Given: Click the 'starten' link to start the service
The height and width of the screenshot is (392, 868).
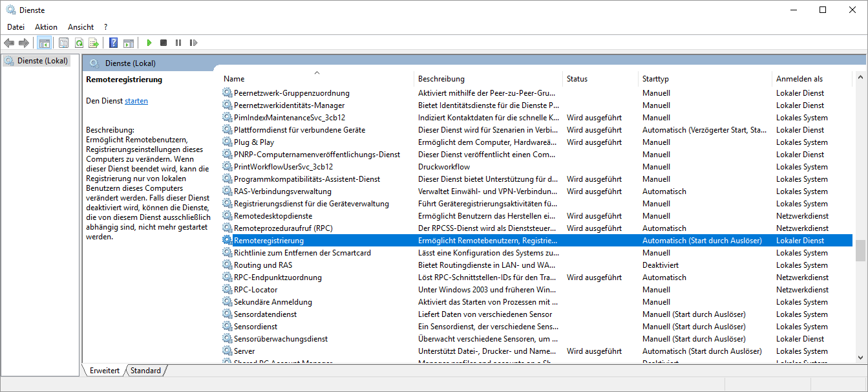Looking at the screenshot, I should point(136,101).
